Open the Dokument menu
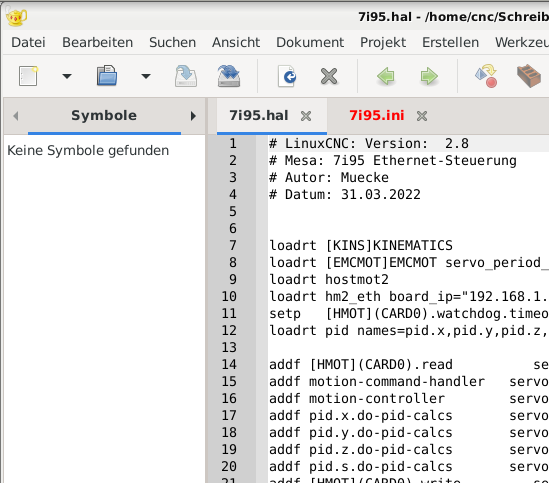Viewport: 549px width, 483px height. pos(310,42)
